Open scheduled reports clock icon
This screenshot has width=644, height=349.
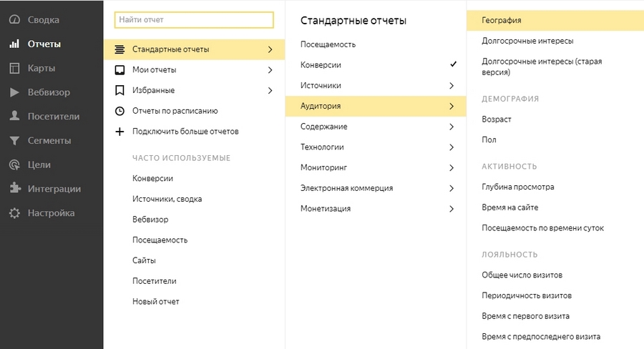pyautogui.click(x=119, y=111)
